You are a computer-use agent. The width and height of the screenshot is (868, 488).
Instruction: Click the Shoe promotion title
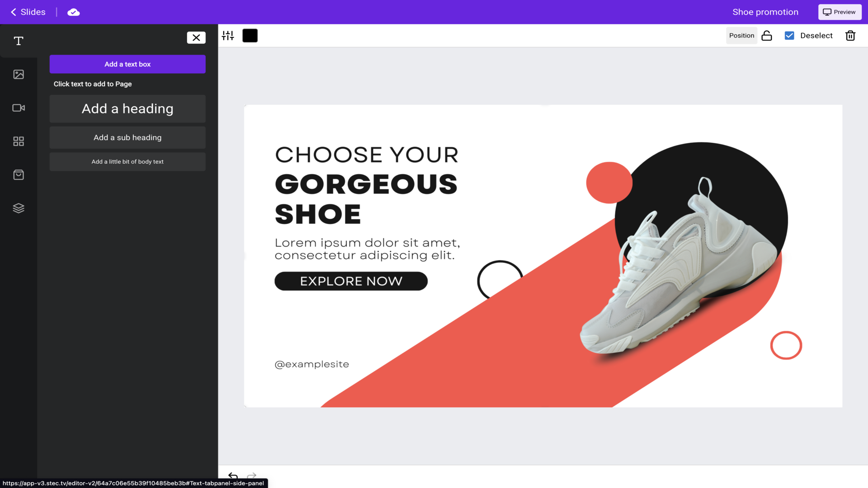point(765,12)
